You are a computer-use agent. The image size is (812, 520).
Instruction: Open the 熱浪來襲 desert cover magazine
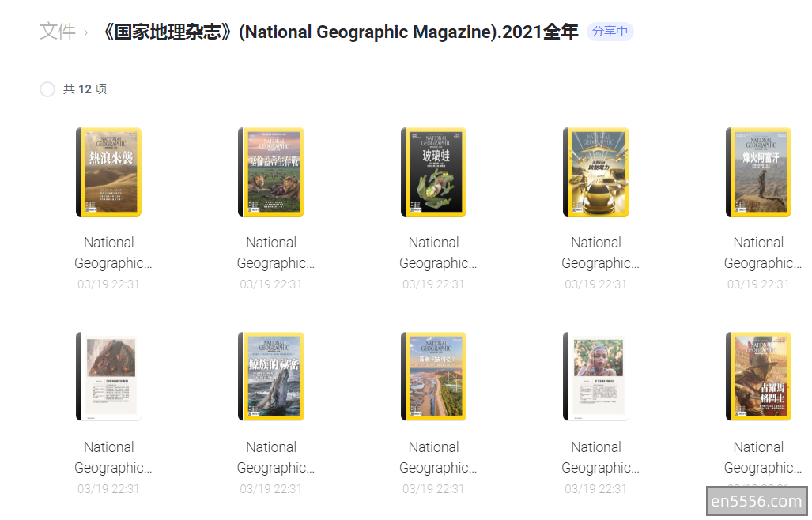[109, 171]
